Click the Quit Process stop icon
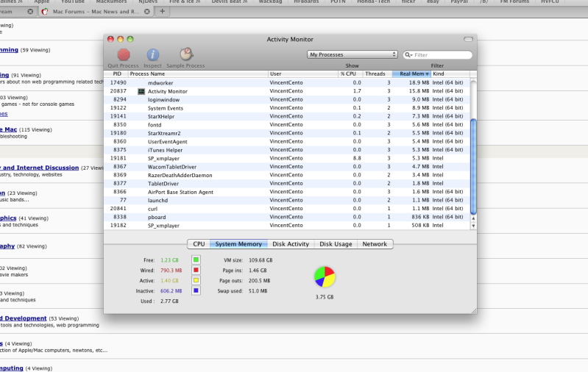Image resolution: width=588 pixels, height=372 pixels. (124, 54)
